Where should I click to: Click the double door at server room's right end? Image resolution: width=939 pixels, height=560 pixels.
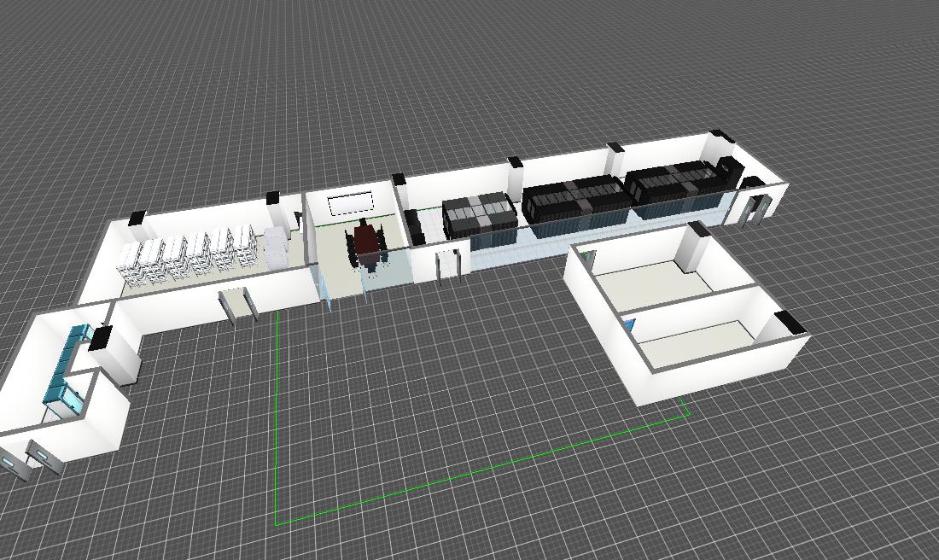[x=756, y=208]
